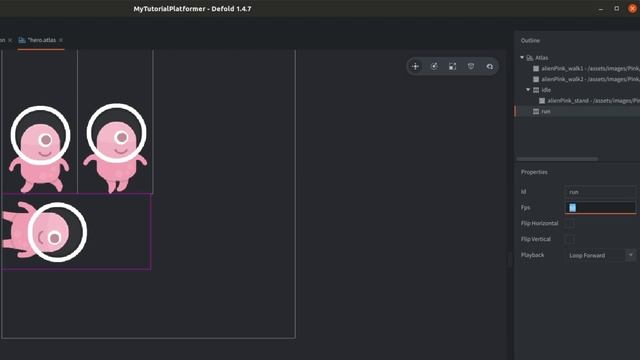Select alienPink_walk2 row in Outline
Viewport: 640px width, 360px height.
[x=578, y=79]
